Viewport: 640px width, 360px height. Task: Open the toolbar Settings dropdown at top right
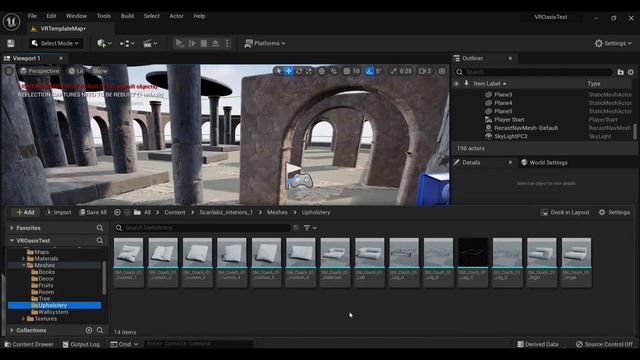click(613, 43)
